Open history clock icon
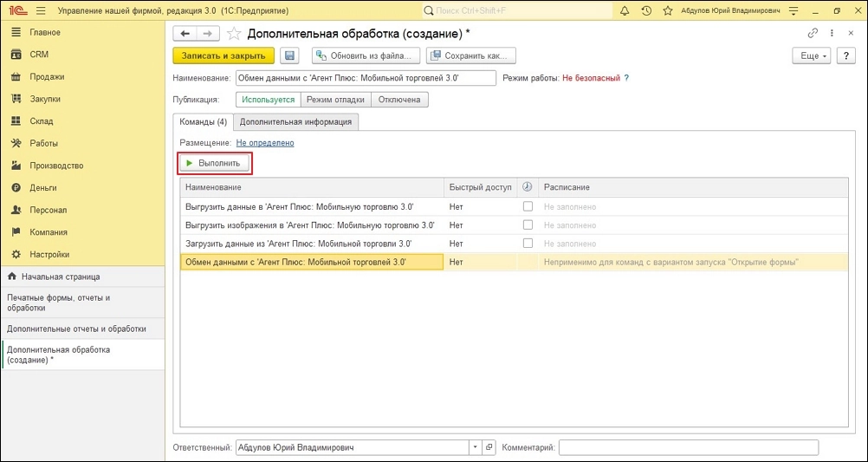This screenshot has width=868, height=462. (646, 10)
